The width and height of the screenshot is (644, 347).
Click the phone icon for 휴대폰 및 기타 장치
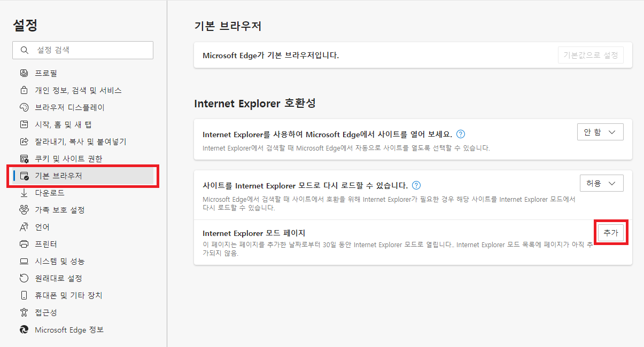click(24, 295)
